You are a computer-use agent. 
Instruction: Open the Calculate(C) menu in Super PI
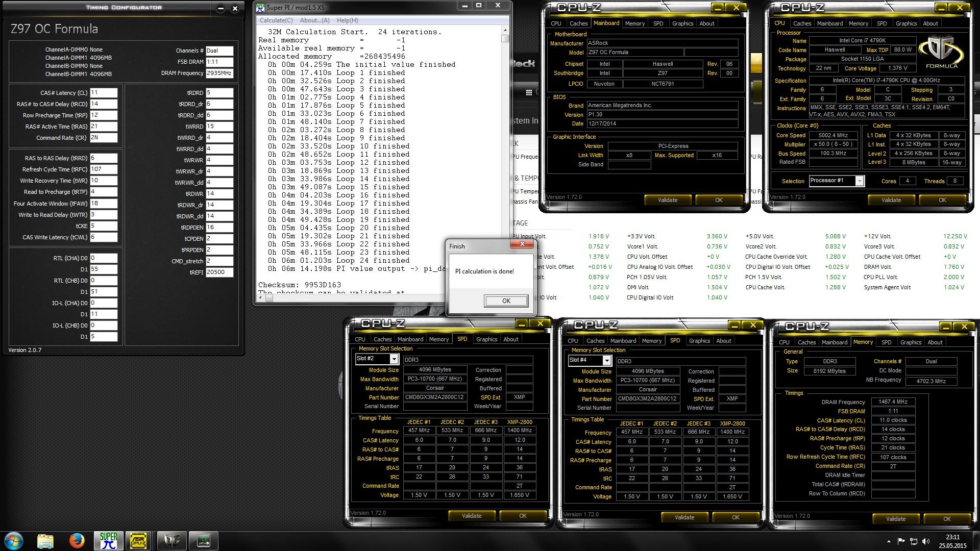[x=276, y=20]
